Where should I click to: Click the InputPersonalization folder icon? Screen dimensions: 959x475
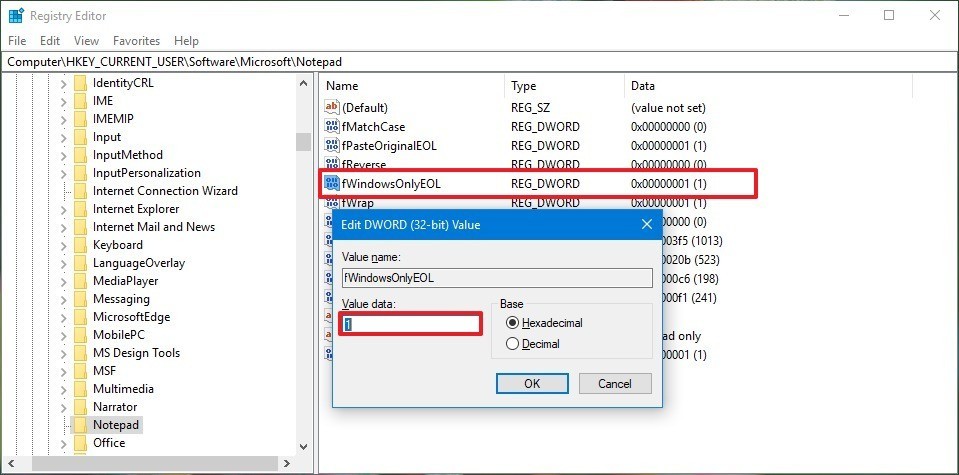pyautogui.click(x=80, y=173)
